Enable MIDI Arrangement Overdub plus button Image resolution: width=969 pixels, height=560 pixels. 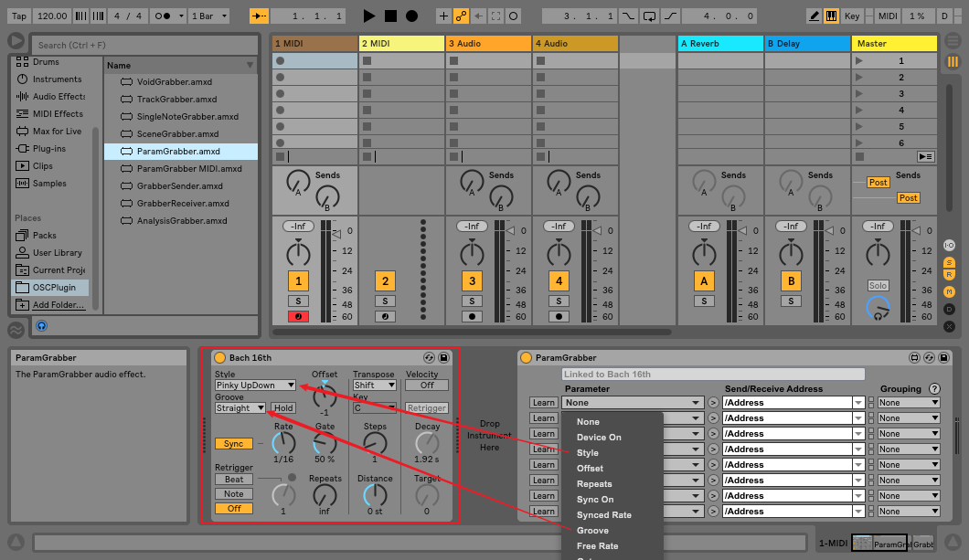pos(443,16)
